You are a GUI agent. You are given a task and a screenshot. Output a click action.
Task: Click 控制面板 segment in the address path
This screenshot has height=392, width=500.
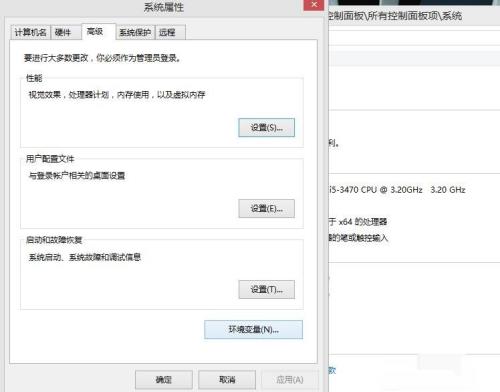pyautogui.click(x=346, y=16)
